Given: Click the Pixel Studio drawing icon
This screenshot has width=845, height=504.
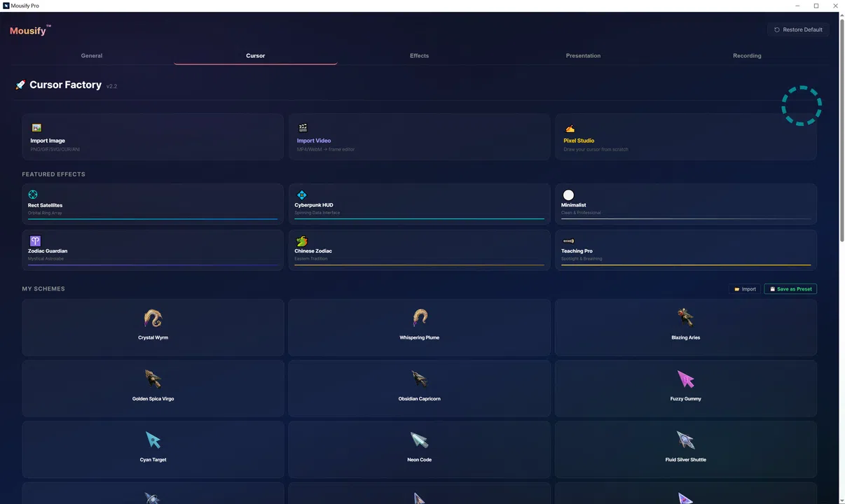Looking at the screenshot, I should click(570, 128).
